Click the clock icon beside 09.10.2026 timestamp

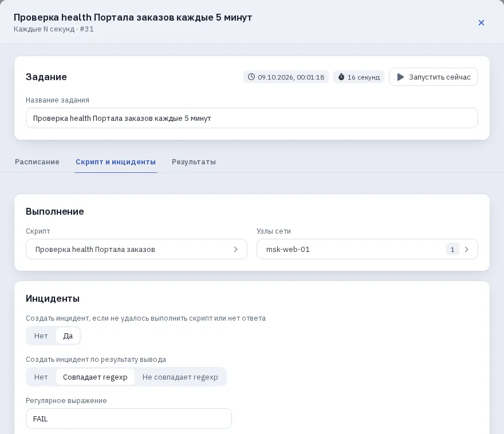(x=251, y=77)
